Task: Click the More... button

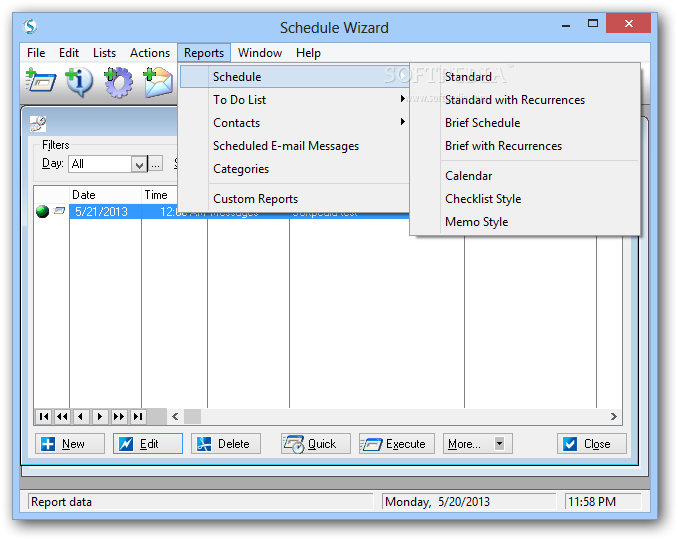Action: (477, 444)
